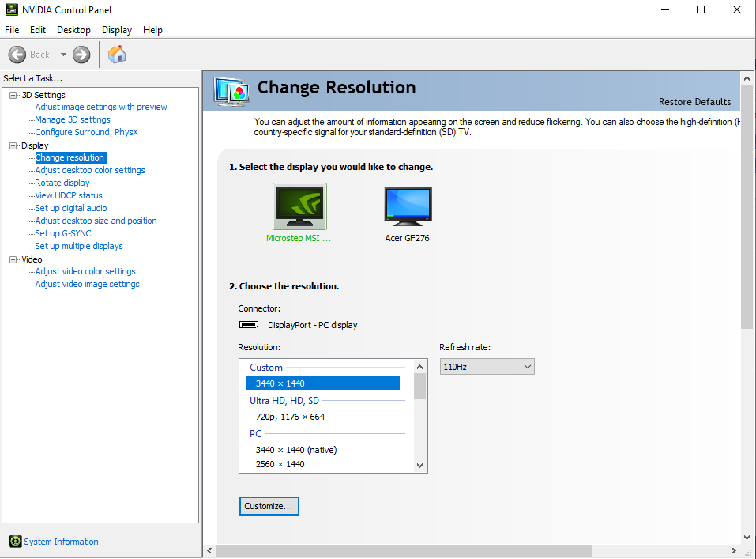Collapse the Video tree node
The image size is (756, 559).
[13, 259]
